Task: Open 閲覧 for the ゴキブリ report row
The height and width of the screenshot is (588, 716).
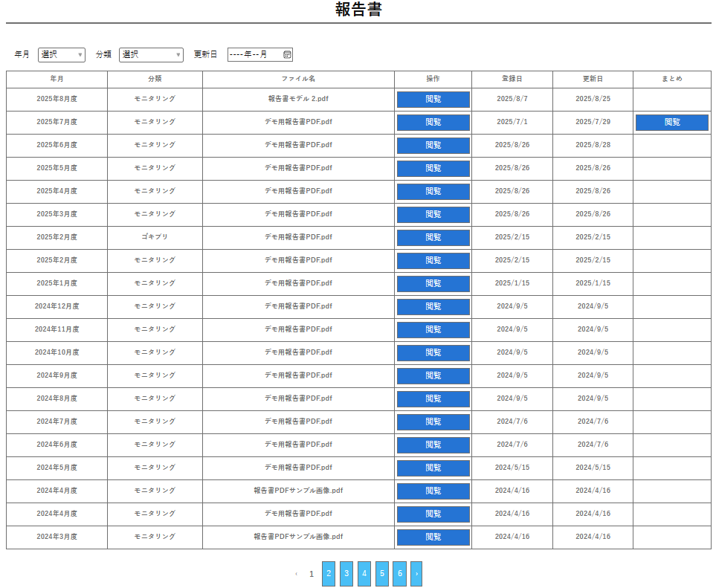Action: 433,238
